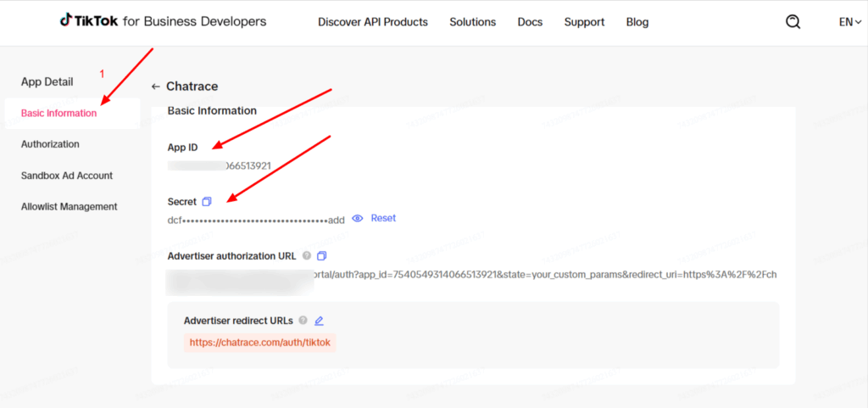Viewport: 868px width, 408px height.
Task: Click the chatrace.com redirect URL
Action: [x=260, y=343]
